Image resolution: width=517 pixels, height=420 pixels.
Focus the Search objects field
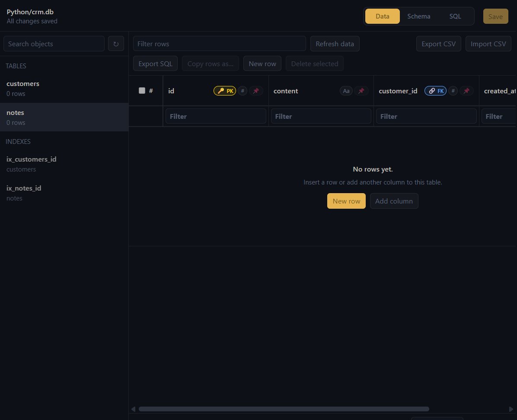click(54, 44)
